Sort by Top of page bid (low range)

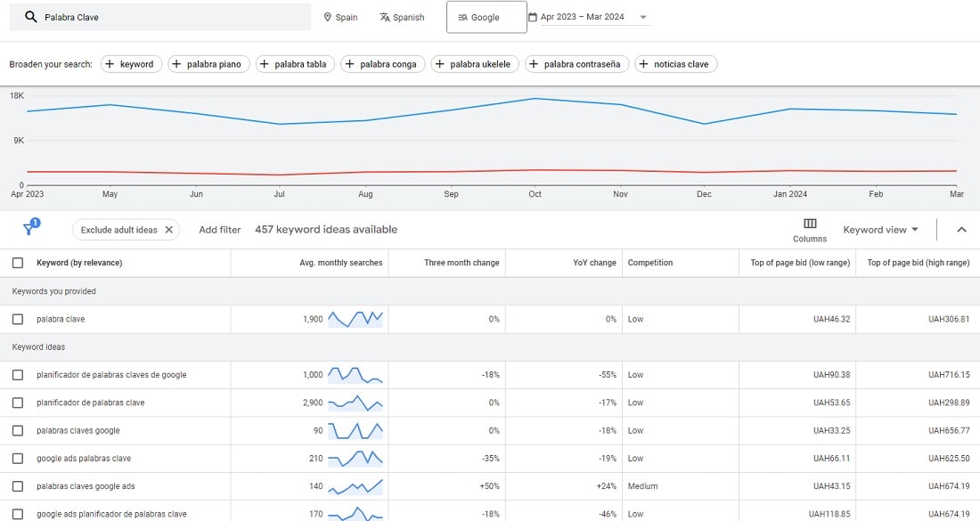[800, 263]
